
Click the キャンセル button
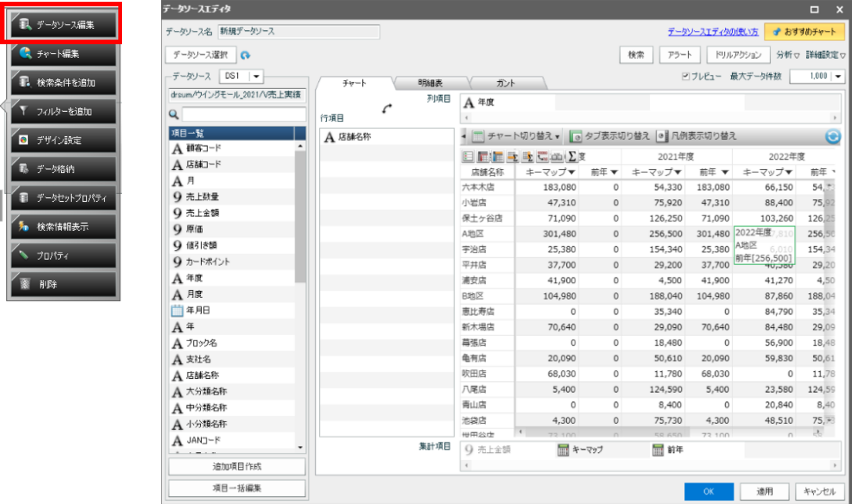click(820, 492)
